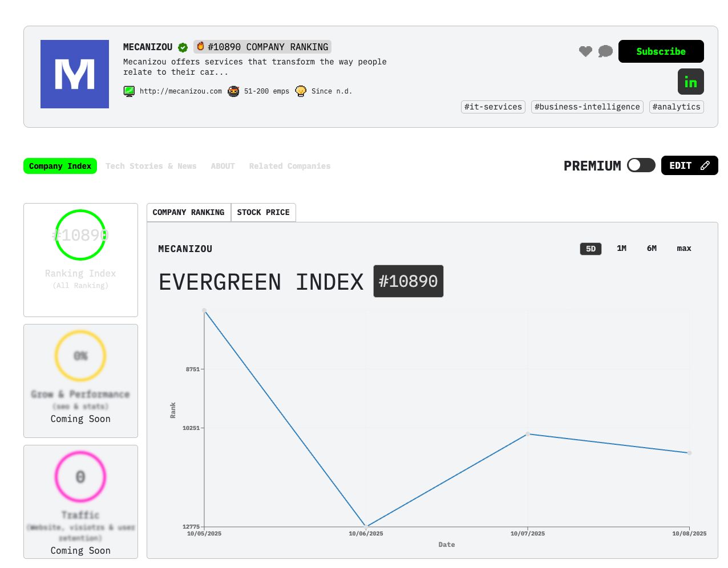The image size is (728, 568).
Task: Open comments via speech bubble icon
Action: [x=605, y=51]
